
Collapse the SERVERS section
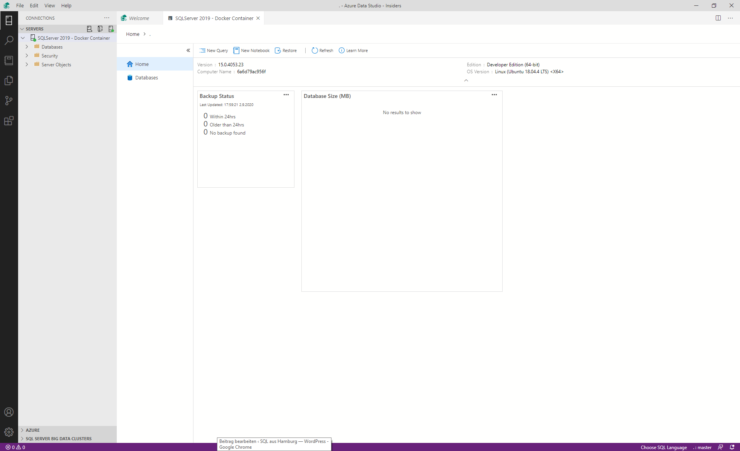tap(22, 29)
